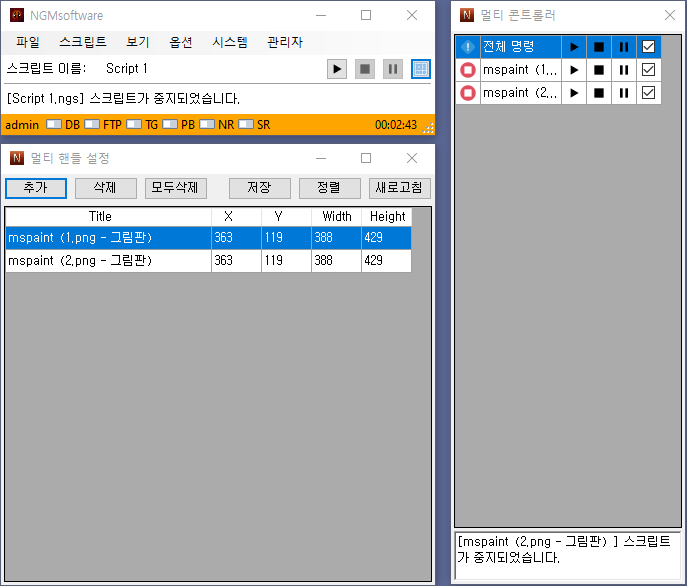Open the 관리자 menu
Image resolution: width=687 pixels, height=586 pixels.
pyautogui.click(x=285, y=43)
